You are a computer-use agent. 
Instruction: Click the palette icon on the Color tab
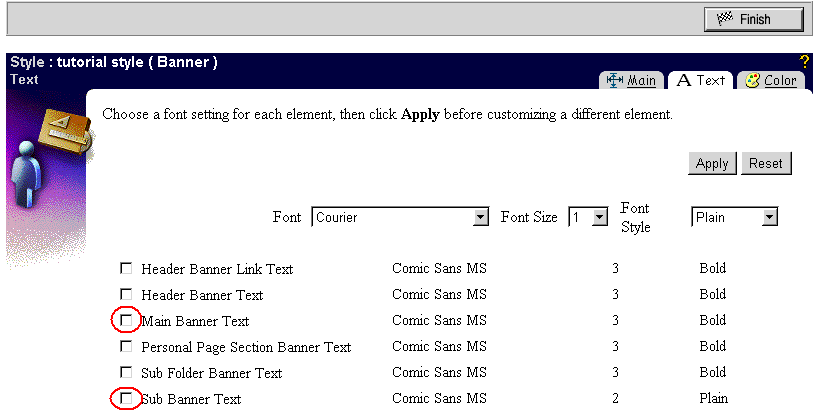(x=753, y=80)
